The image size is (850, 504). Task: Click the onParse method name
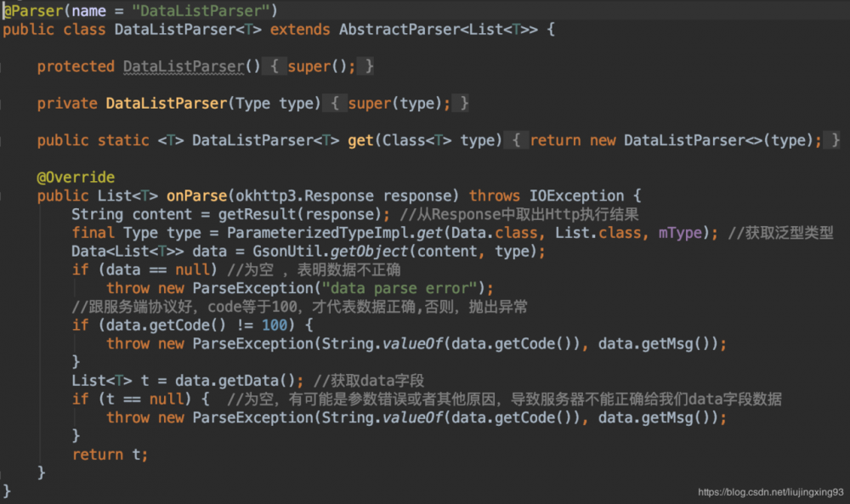click(x=201, y=195)
